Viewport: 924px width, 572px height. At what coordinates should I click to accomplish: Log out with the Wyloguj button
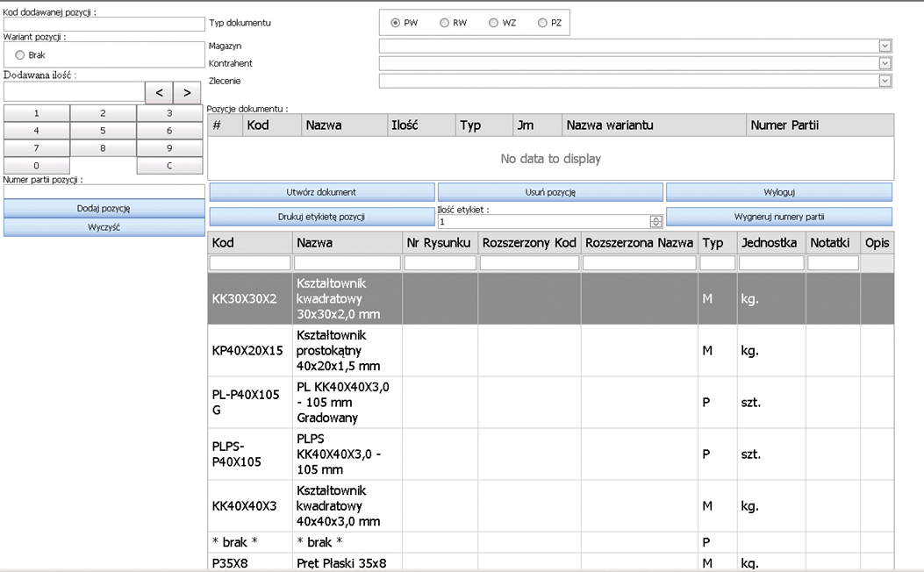[779, 192]
